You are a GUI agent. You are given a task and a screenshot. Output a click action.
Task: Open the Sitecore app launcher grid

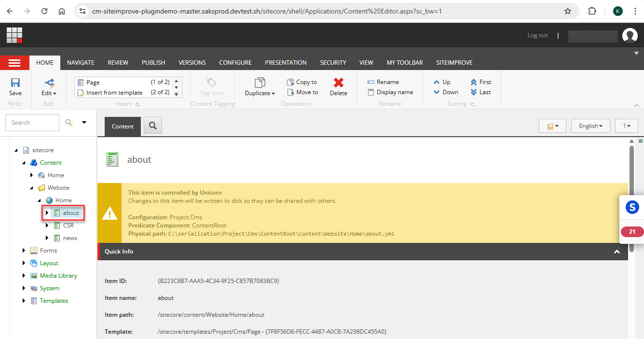click(x=14, y=35)
